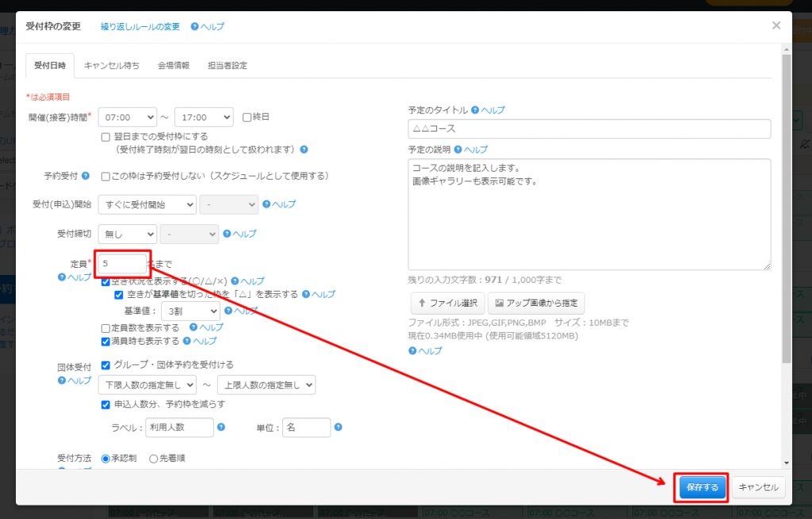Open 繰り返しルールの変更 link

pyautogui.click(x=140, y=26)
